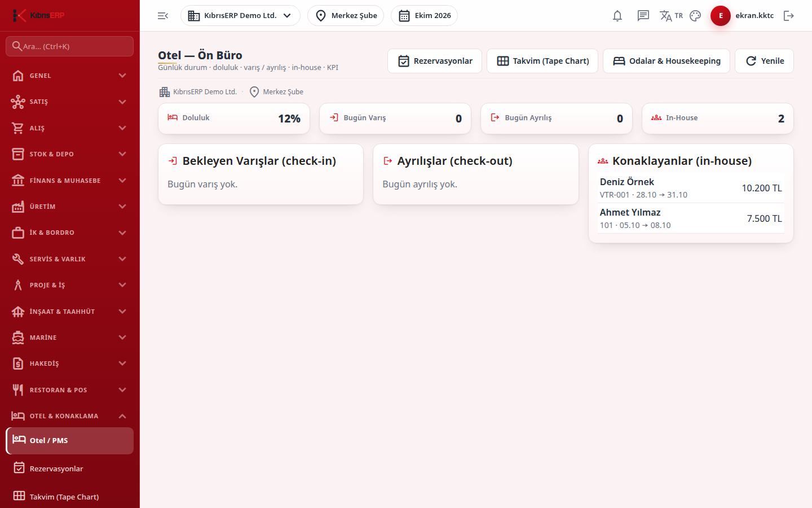Screen dimensions: 812x508
Task: Select Rezervasyonlar in the sidebar
Action: tap(69, 468)
